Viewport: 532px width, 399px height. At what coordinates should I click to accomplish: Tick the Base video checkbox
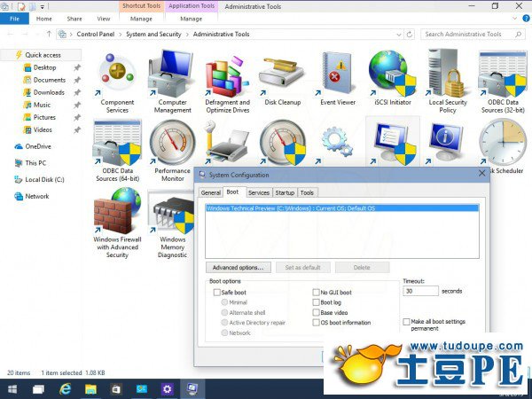pyautogui.click(x=316, y=312)
